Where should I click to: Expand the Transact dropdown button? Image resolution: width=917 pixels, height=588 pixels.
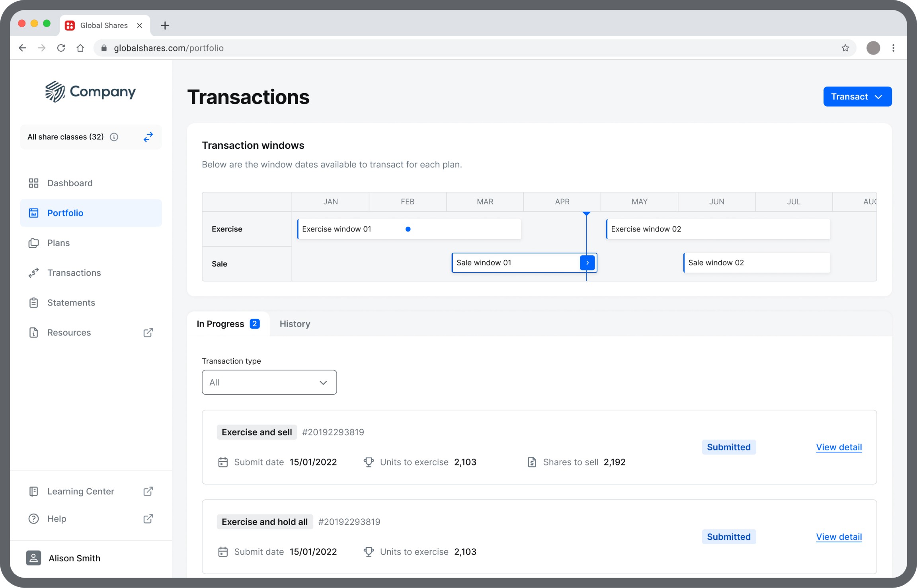857,97
